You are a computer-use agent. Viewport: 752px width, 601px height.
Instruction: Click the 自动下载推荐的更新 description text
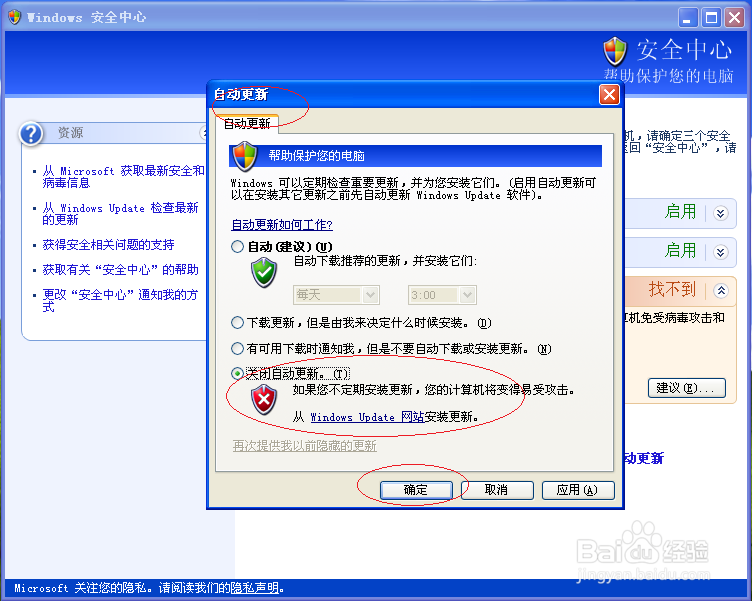(385, 261)
